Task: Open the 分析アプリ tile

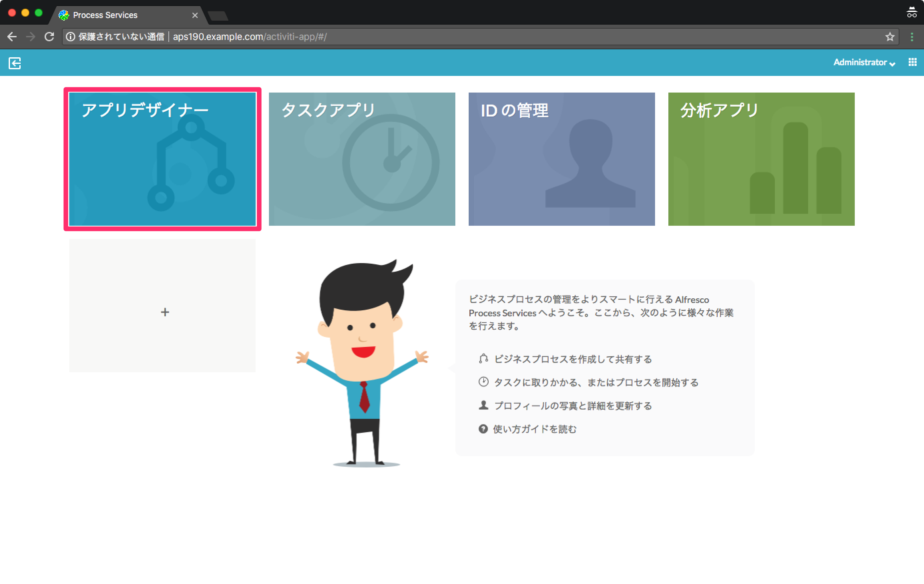Action: click(x=761, y=159)
